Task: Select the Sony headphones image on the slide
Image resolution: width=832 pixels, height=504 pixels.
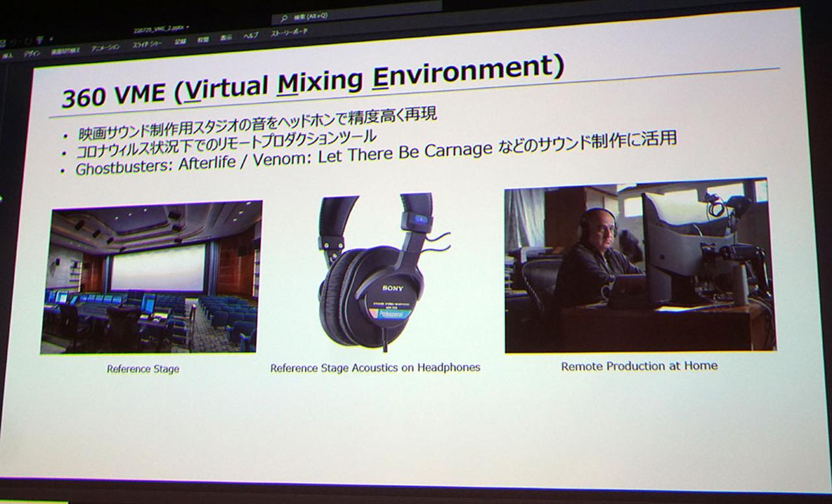Action: (377, 273)
